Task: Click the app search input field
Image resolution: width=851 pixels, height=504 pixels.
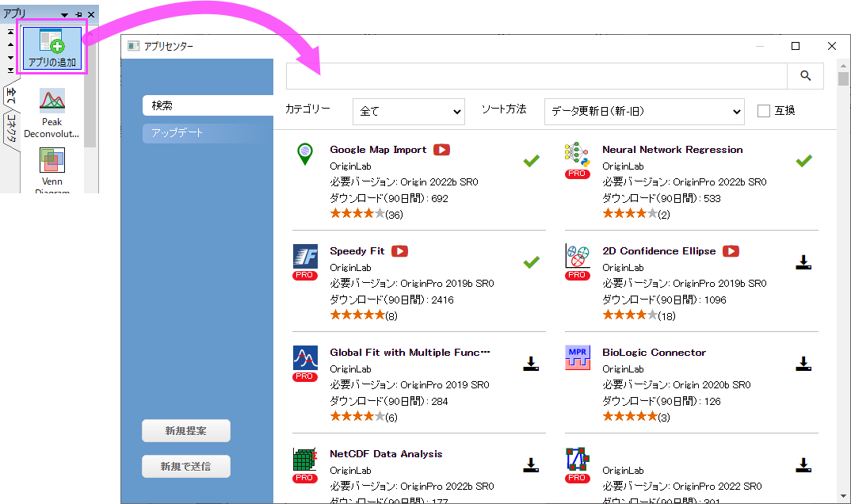Action: 536,76
